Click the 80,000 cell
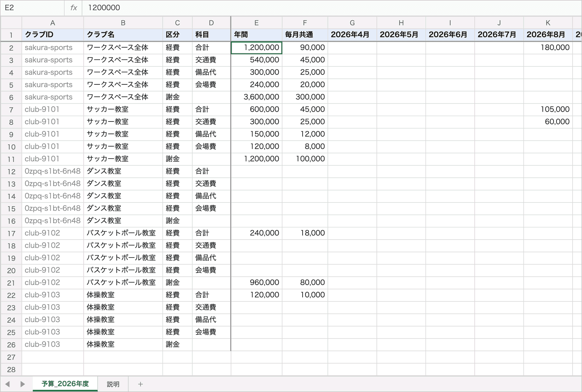The width and height of the screenshot is (582, 392). pyautogui.click(x=305, y=283)
